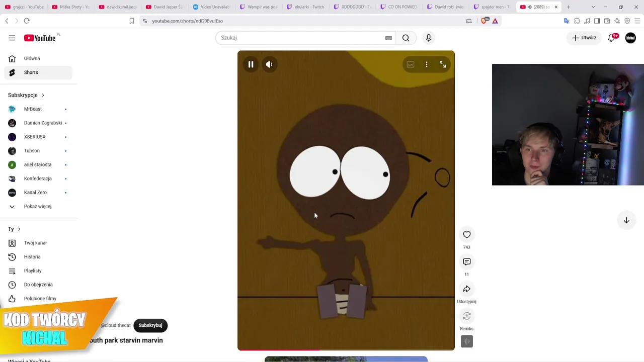Open the Short's sound source thumbnail

tap(467, 341)
